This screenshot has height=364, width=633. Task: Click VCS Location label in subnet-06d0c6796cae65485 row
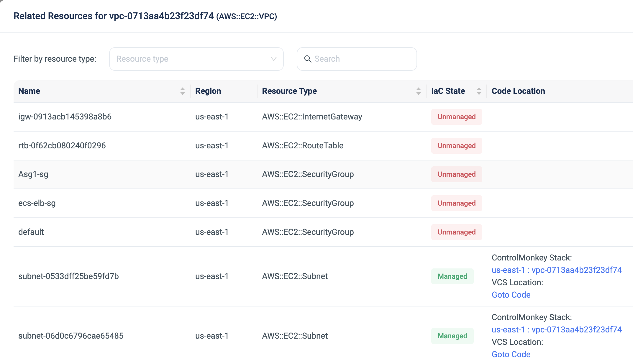517,342
